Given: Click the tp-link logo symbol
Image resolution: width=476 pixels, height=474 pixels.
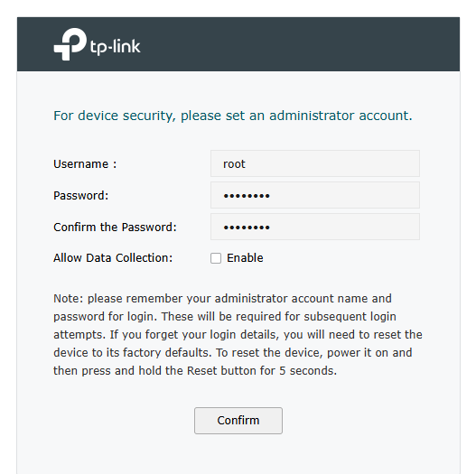Looking at the screenshot, I should click(70, 44).
